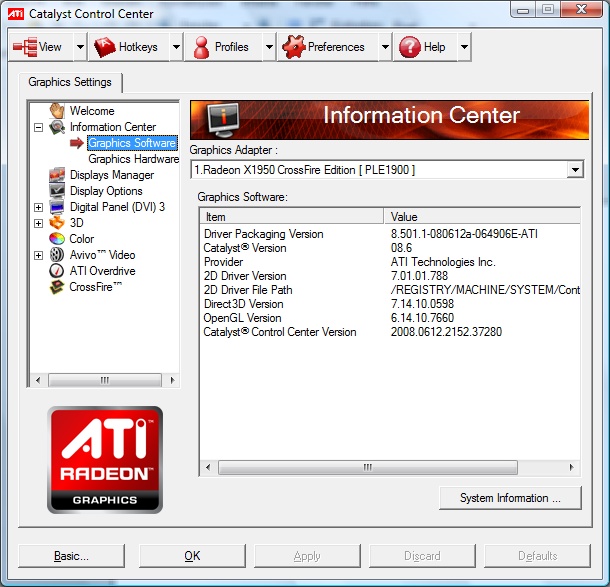This screenshot has width=610, height=587.
Task: Collapse the Information Center tree node
Action: click(x=38, y=127)
